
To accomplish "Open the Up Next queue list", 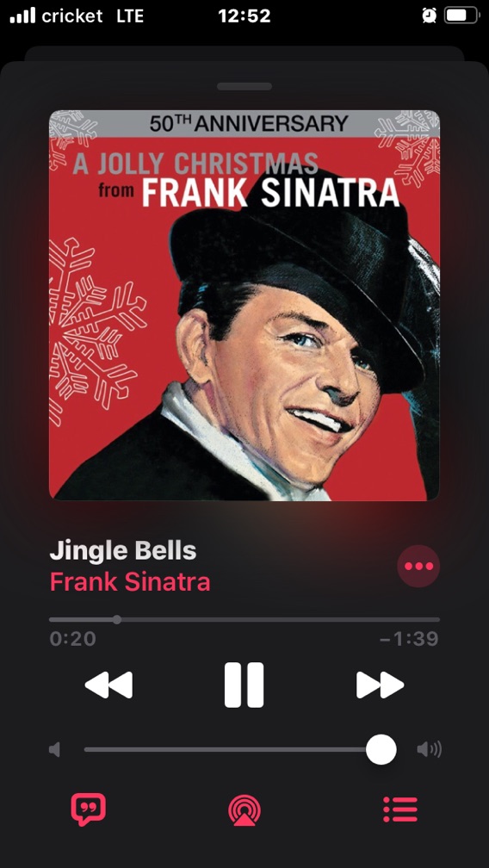I will point(400,809).
